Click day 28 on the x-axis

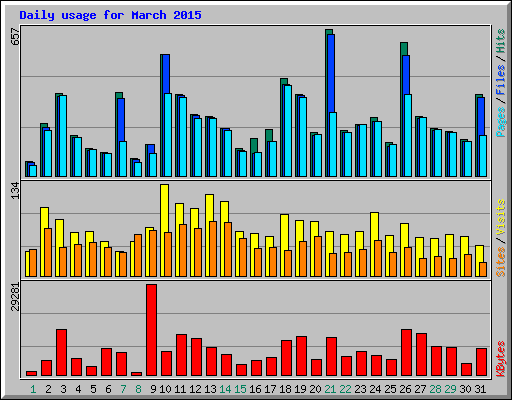[435, 389]
